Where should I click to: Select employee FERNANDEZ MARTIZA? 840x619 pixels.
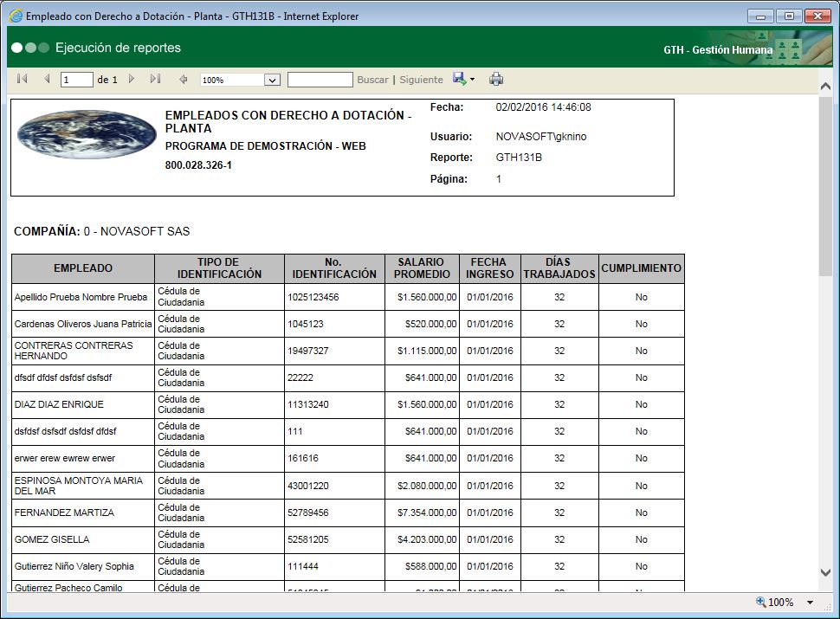(64, 513)
